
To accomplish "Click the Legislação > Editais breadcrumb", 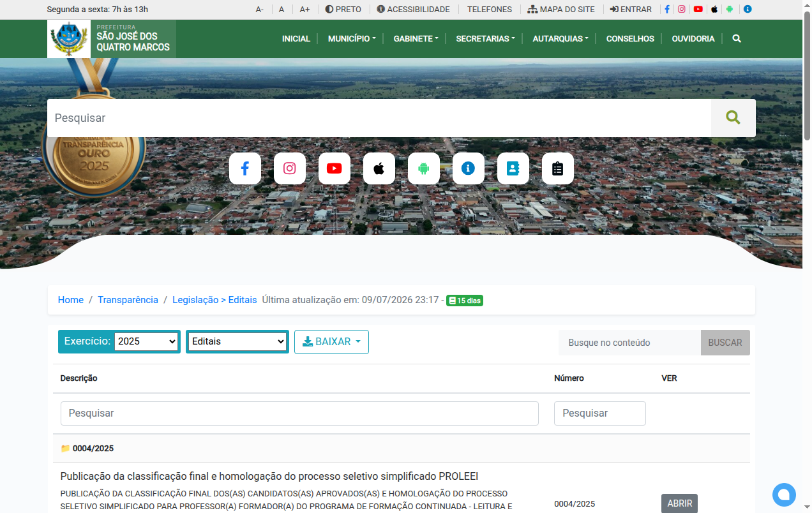I will [214, 300].
